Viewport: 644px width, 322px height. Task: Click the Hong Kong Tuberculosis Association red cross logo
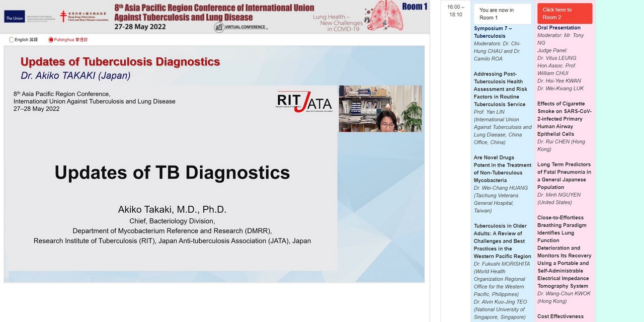(x=63, y=17)
